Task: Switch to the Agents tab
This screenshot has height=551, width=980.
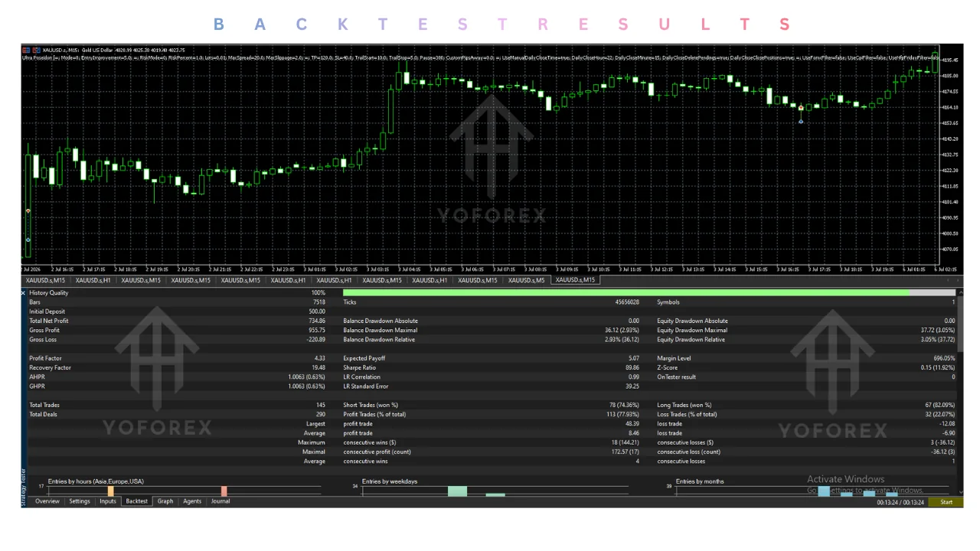Action: [x=192, y=501]
